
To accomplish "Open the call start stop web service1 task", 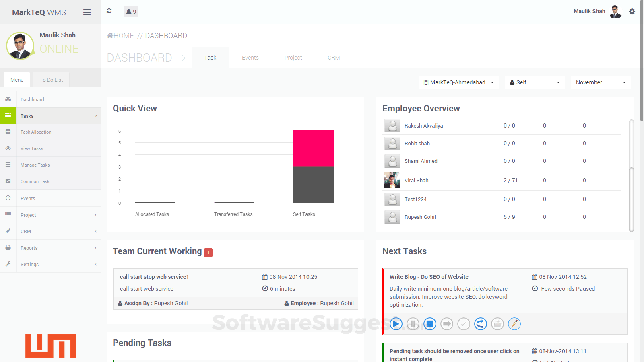I will pyautogui.click(x=154, y=277).
